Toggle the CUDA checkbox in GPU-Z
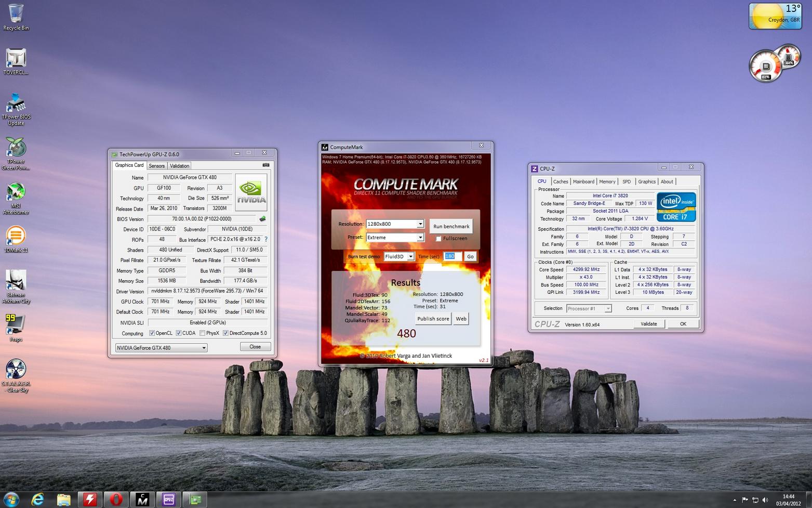This screenshot has height=508, width=812. point(179,333)
